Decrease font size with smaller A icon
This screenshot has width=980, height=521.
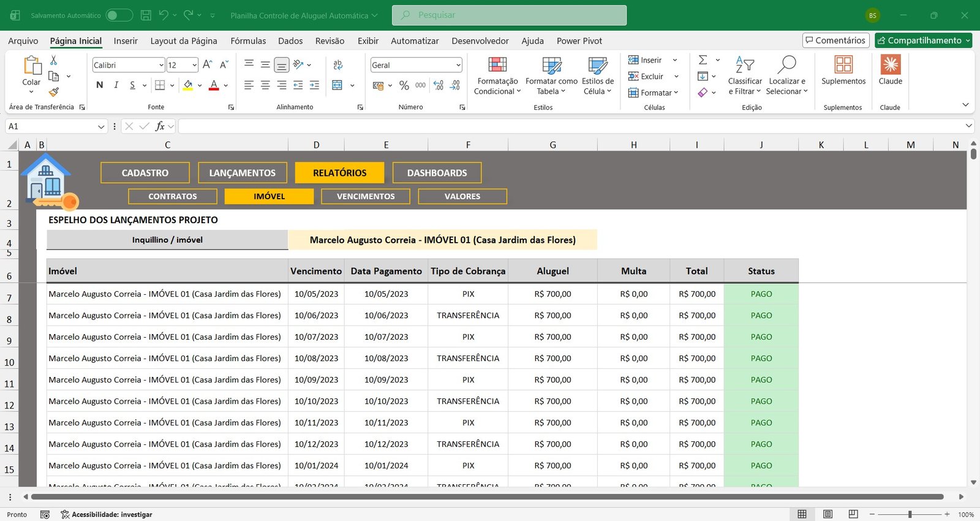tap(224, 64)
